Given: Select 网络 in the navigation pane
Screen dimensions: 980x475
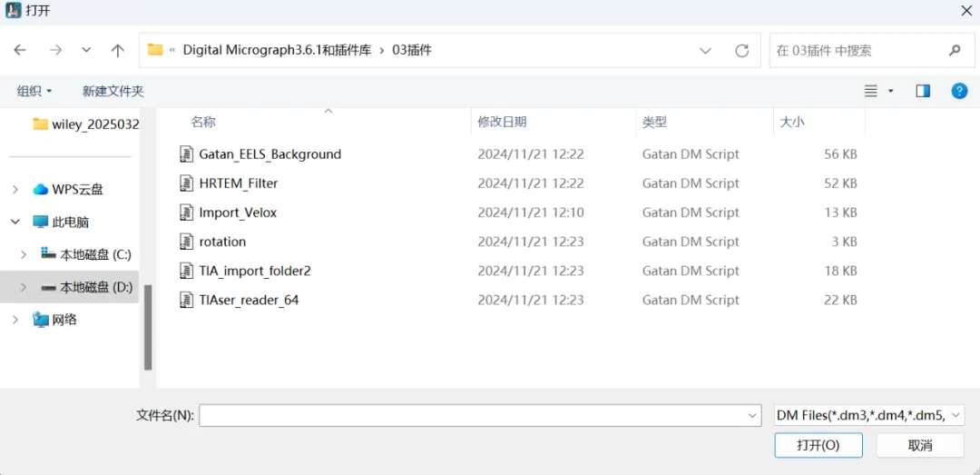Looking at the screenshot, I should pyautogui.click(x=54, y=320).
